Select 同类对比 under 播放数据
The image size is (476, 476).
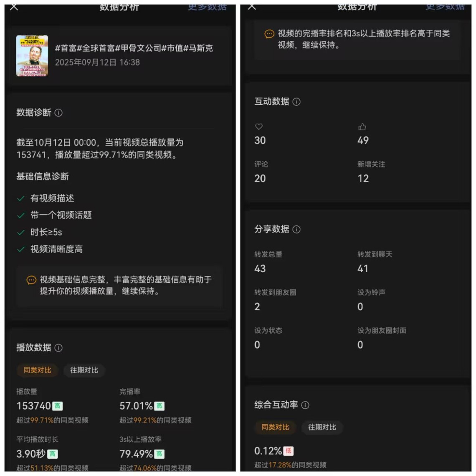(37, 370)
